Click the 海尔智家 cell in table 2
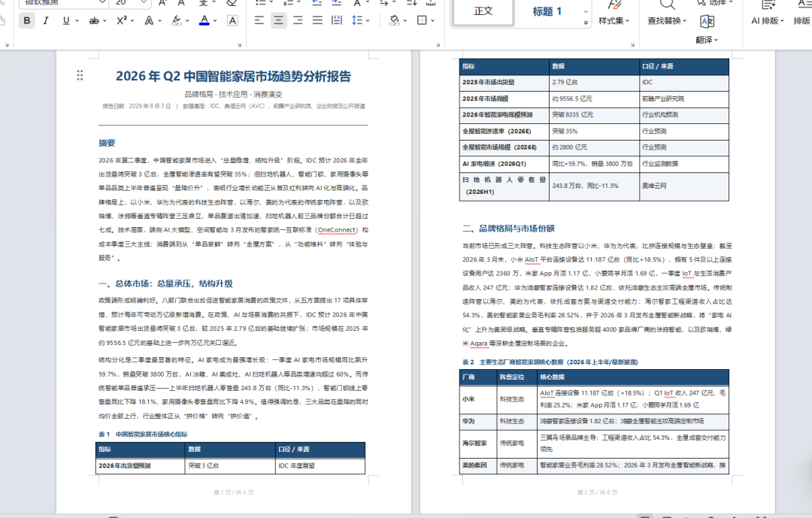The image size is (812, 518). (478, 443)
